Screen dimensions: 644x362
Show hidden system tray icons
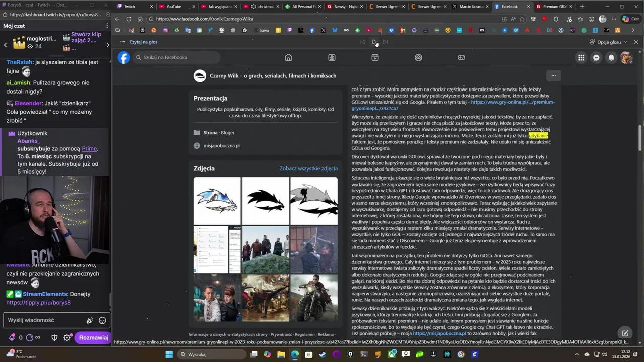point(576,354)
